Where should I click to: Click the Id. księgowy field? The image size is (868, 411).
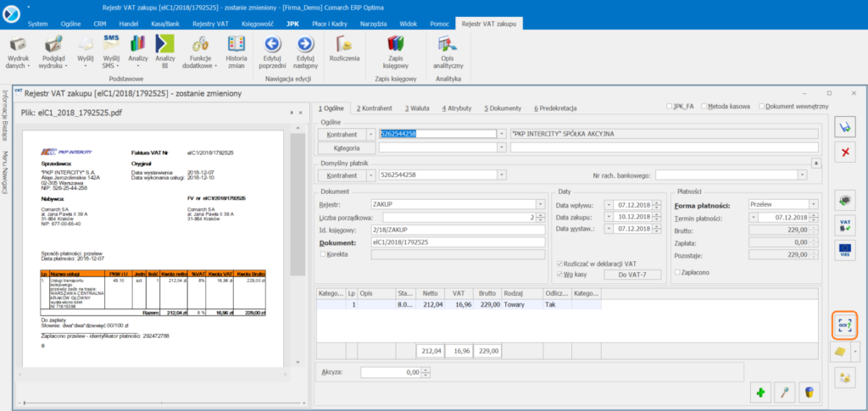point(458,230)
